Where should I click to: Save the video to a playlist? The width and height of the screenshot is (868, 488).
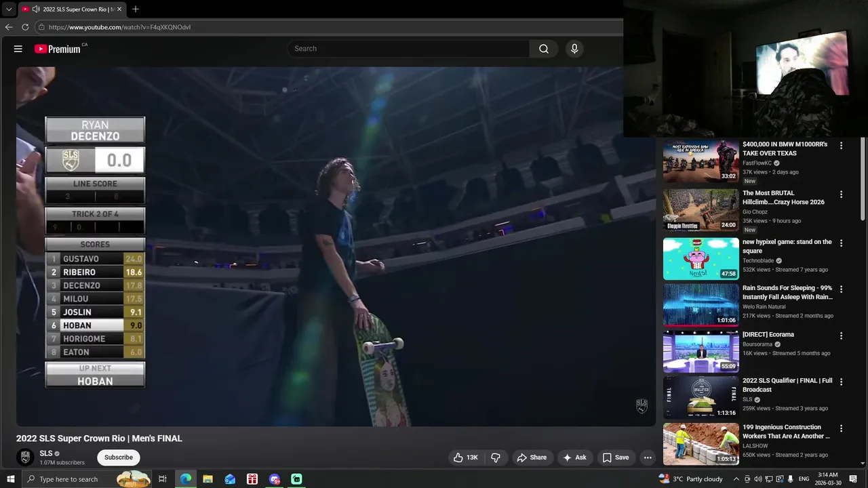(616, 457)
